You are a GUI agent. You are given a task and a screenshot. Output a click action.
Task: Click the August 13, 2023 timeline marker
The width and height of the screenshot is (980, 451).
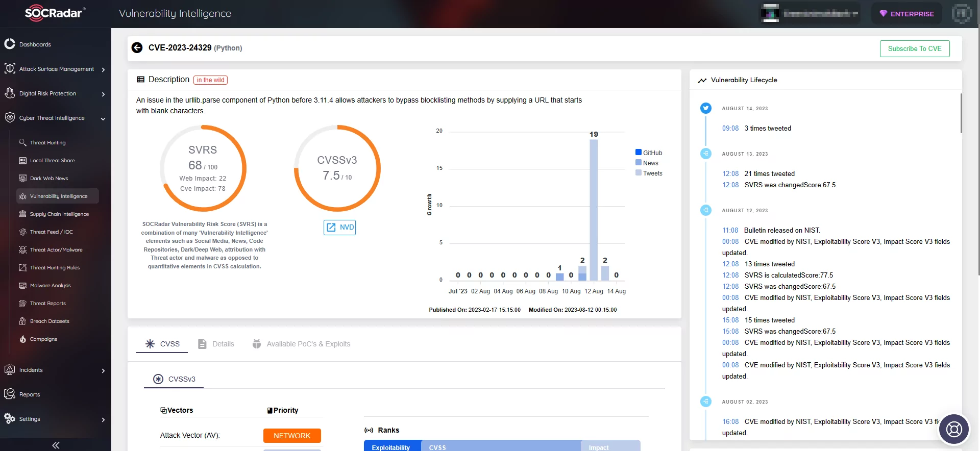(706, 154)
